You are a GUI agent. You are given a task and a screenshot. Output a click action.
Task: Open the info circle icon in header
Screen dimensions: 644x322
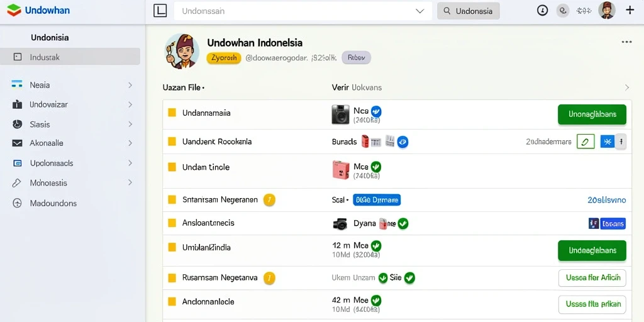tap(543, 11)
